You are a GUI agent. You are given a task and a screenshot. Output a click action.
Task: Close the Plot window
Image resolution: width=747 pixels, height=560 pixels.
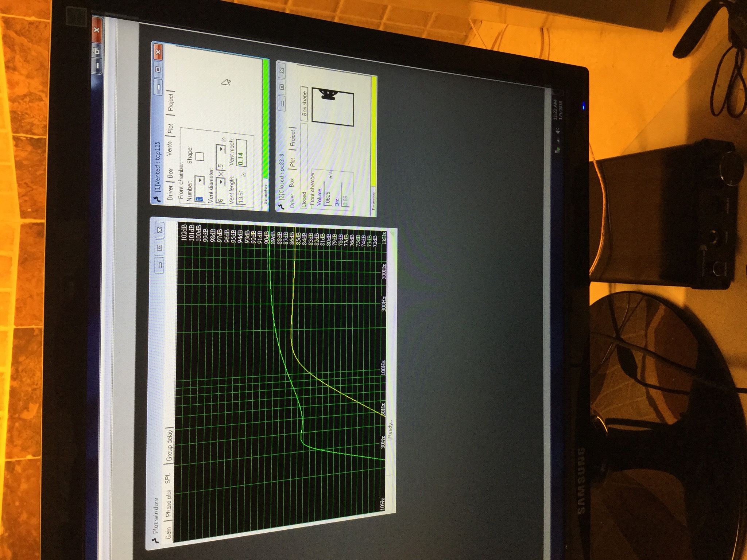(x=160, y=230)
